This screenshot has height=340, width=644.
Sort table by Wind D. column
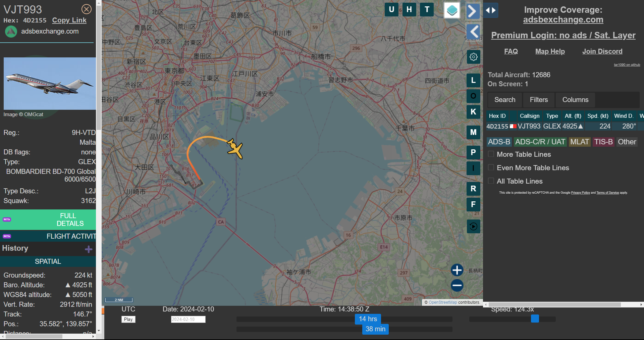click(624, 116)
